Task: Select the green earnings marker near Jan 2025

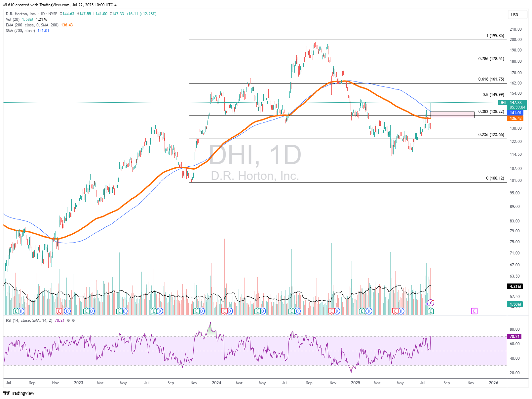Action: (362, 311)
